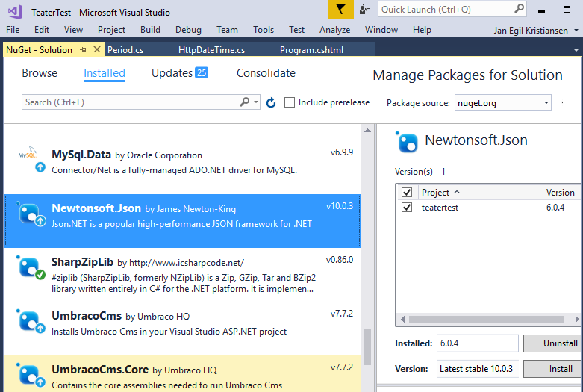Open the Team menu
Screen dimensions: 583x392
(x=227, y=30)
